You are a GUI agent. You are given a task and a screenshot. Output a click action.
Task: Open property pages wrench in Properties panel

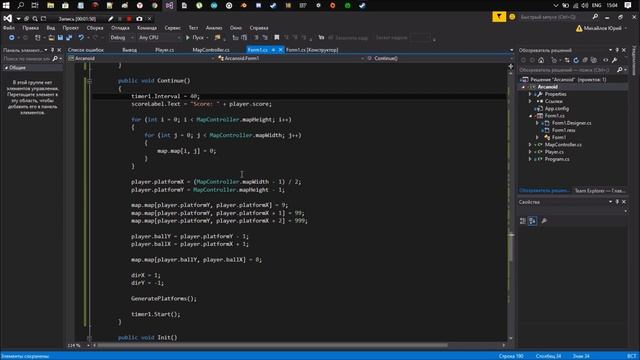pos(544,221)
